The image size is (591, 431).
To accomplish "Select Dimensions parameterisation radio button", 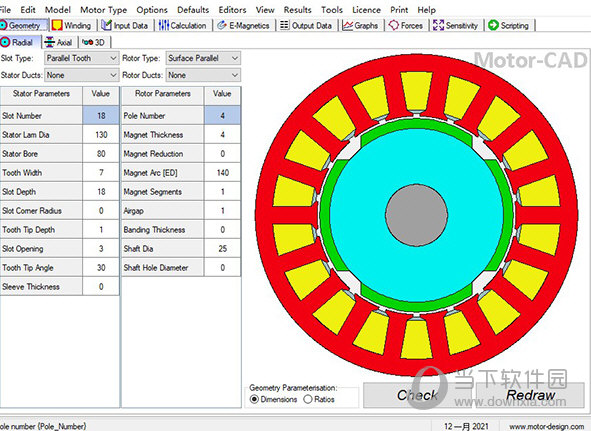I will (x=254, y=399).
